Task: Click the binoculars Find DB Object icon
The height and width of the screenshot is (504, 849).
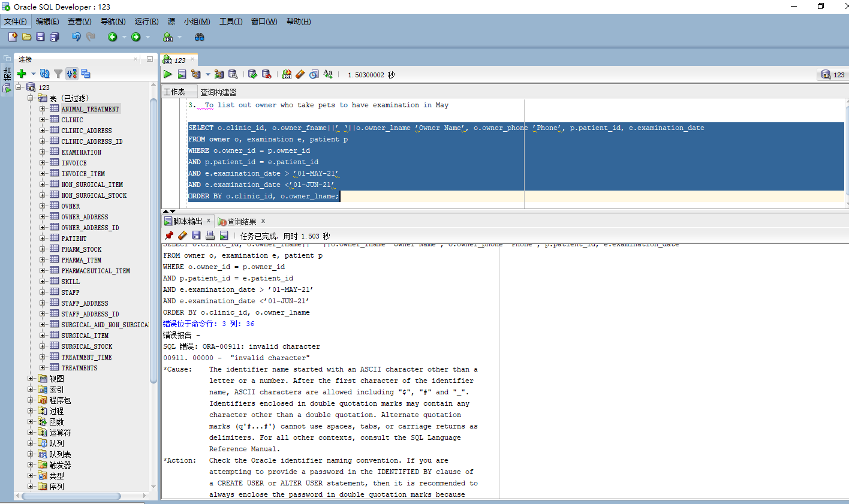Action: (200, 37)
